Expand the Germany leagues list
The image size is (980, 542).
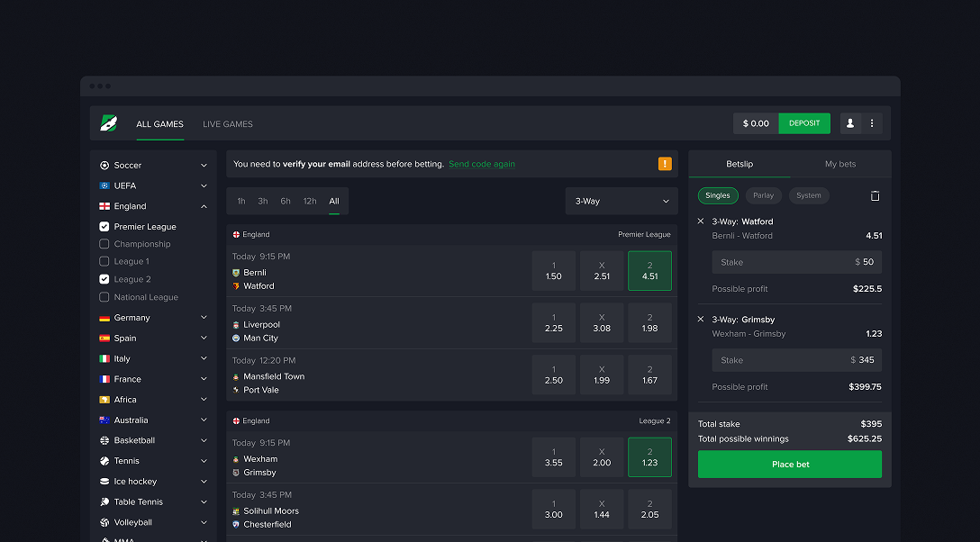[204, 318]
